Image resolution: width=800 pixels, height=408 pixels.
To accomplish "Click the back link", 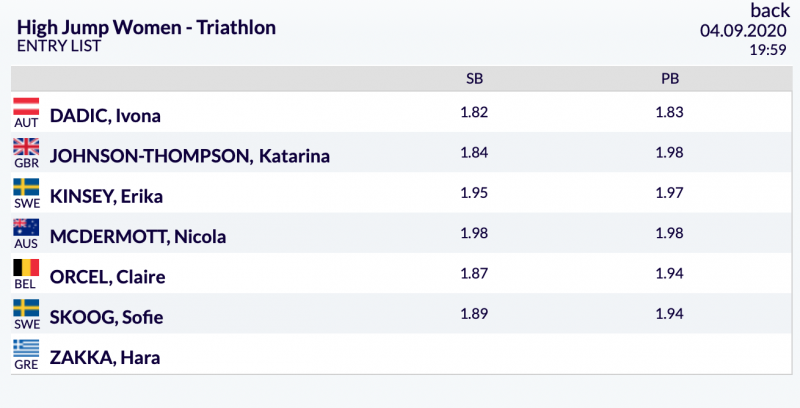I will click(769, 11).
